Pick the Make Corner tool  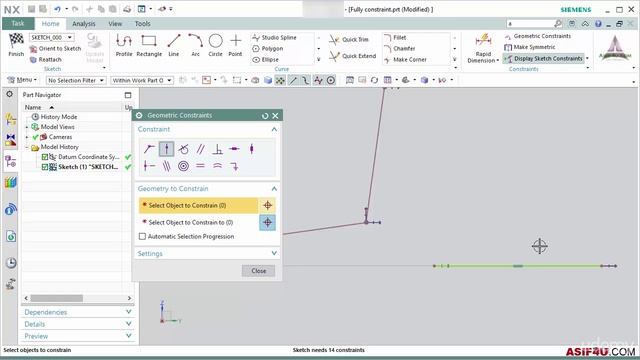(405, 60)
